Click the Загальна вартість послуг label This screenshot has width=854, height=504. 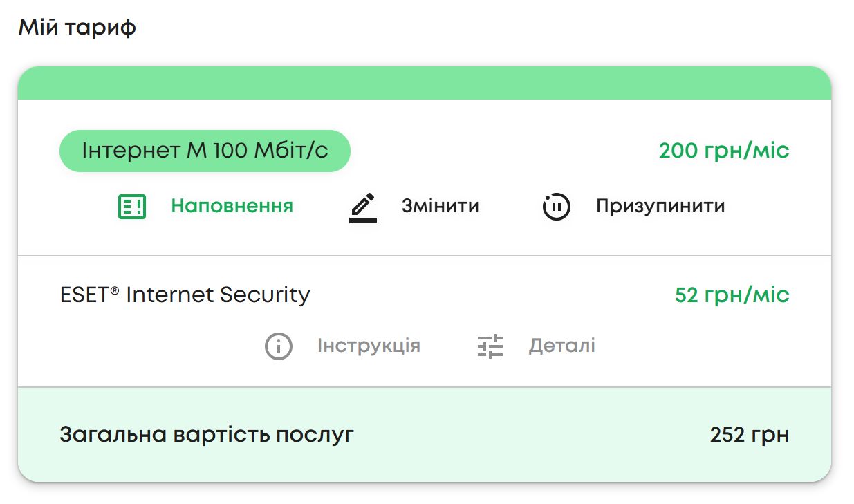pyautogui.click(x=207, y=435)
